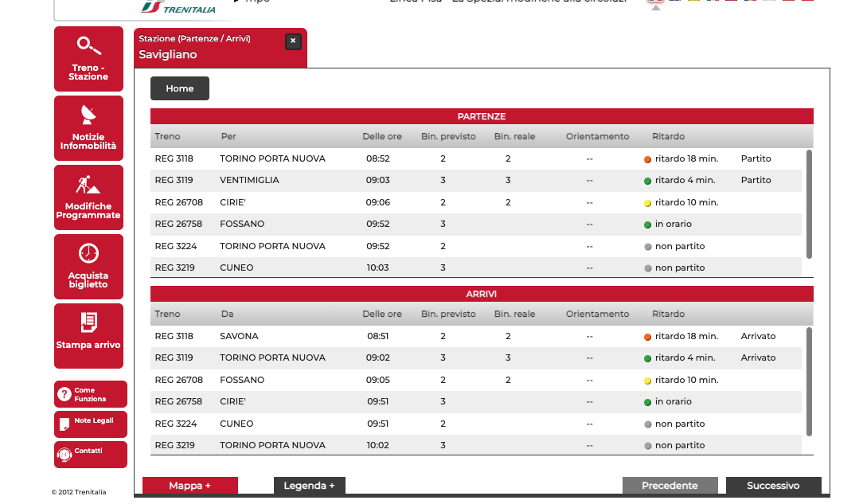The image size is (863, 504).
Task: Open Notizie Infomobilità satellite dish icon
Action: tap(88, 115)
